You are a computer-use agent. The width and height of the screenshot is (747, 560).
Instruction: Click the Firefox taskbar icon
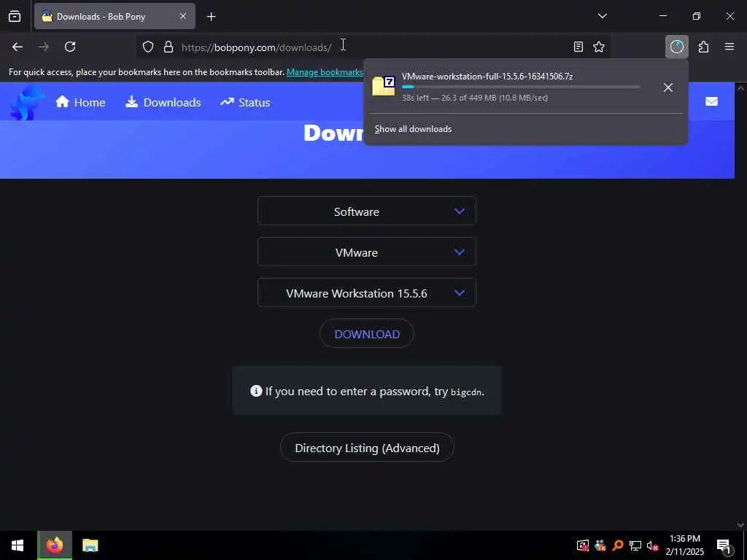[x=55, y=545]
